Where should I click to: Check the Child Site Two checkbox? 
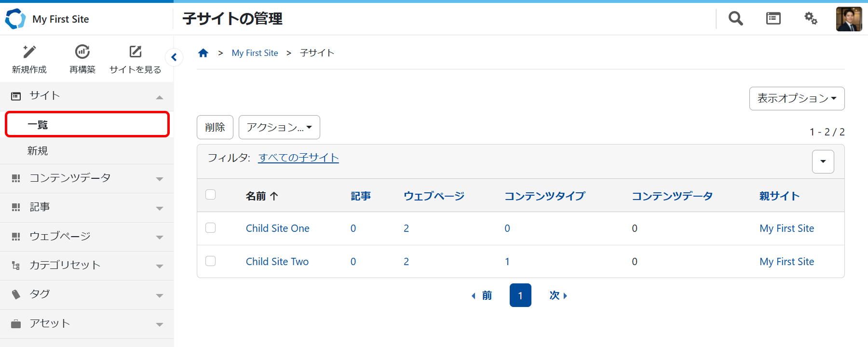pyautogui.click(x=211, y=261)
